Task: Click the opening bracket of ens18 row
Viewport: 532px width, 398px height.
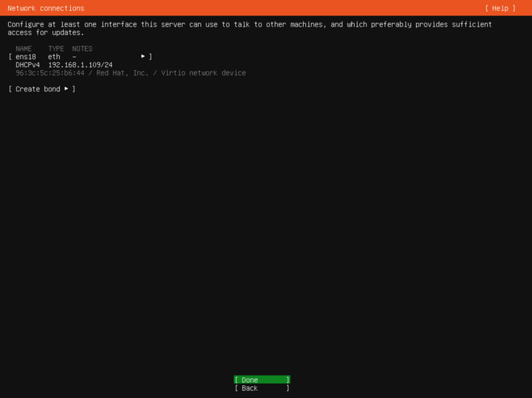Action: click(x=10, y=57)
